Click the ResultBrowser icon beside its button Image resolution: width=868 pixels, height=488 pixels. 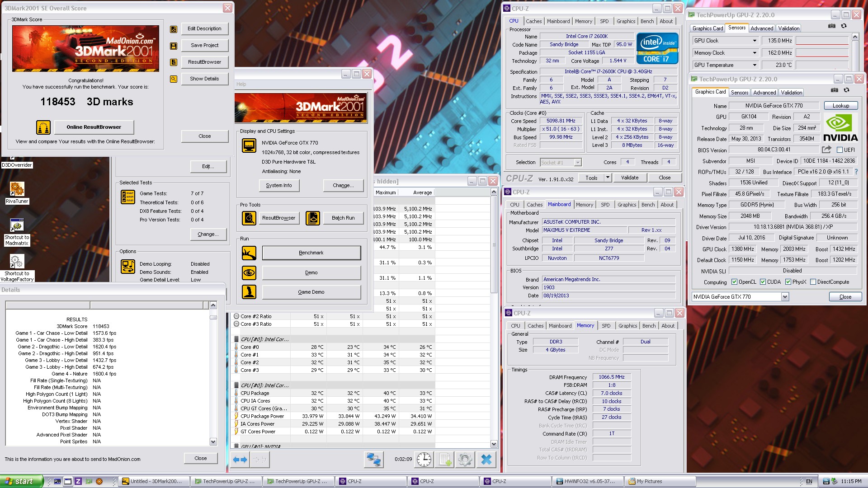[x=173, y=62]
